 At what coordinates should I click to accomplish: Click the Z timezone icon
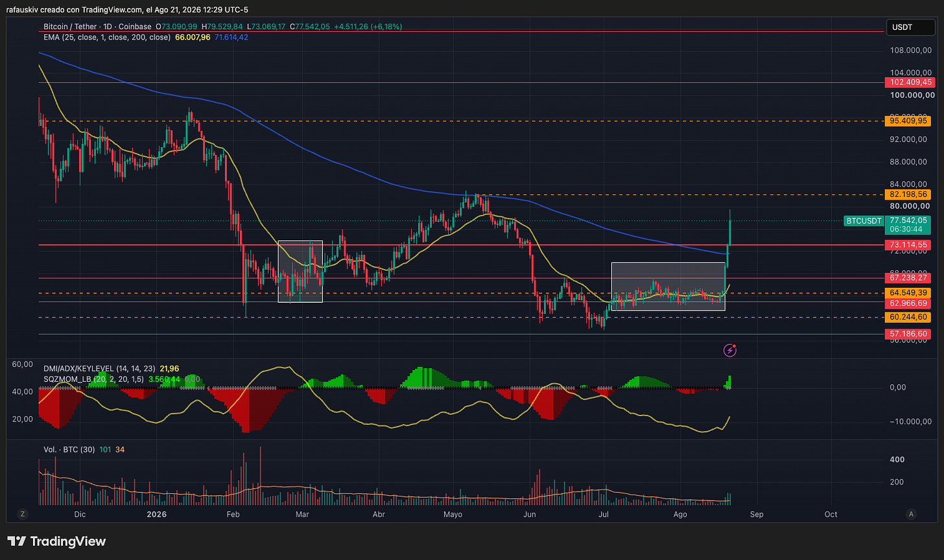pyautogui.click(x=23, y=514)
